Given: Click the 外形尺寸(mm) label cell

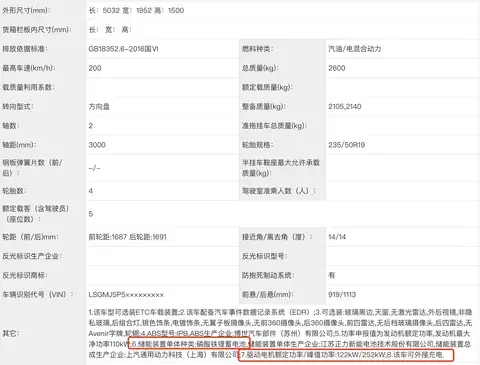Looking at the screenshot, I should pyautogui.click(x=43, y=10).
